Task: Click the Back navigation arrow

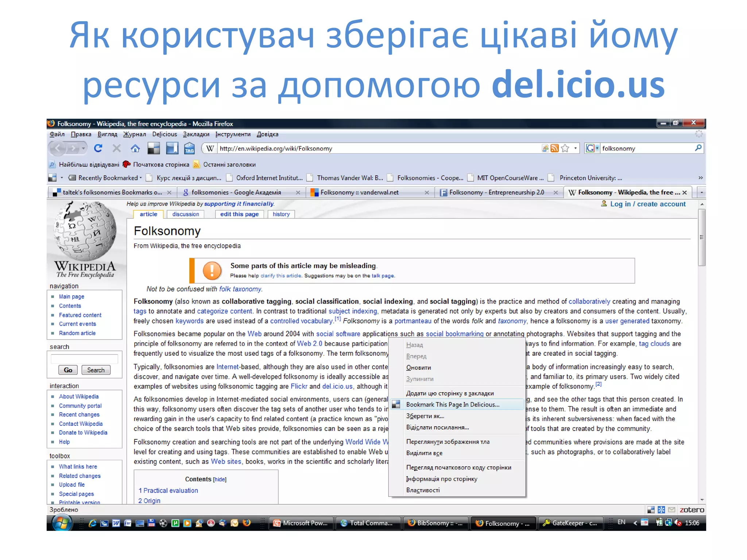Action: click(58, 148)
